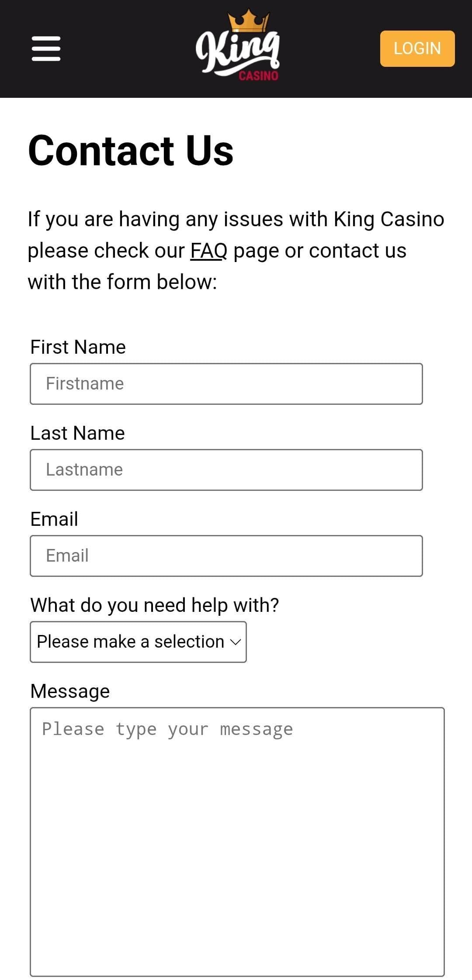Screen dimensions: 472x980
Task: Click the gold crown atop the logo
Action: (x=248, y=21)
